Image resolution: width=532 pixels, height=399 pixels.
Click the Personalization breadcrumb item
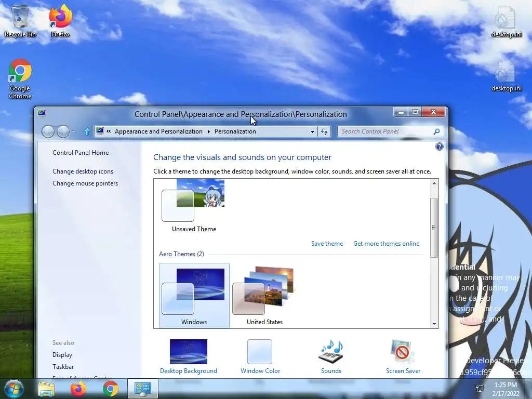(235, 131)
